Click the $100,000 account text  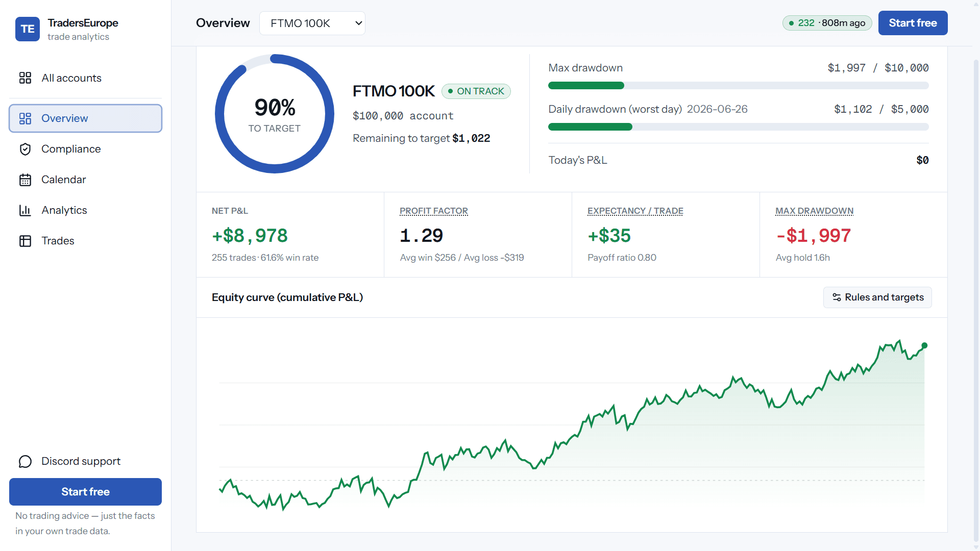coord(403,116)
